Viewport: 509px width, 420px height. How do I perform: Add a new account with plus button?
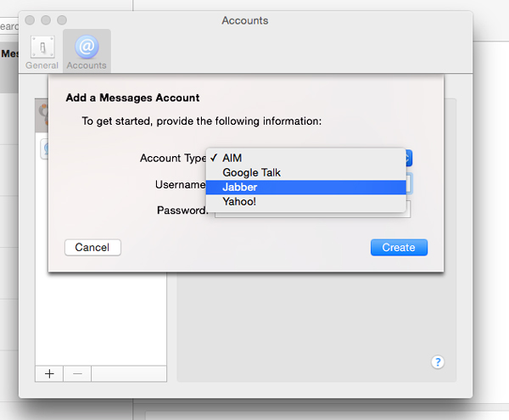pos(49,374)
